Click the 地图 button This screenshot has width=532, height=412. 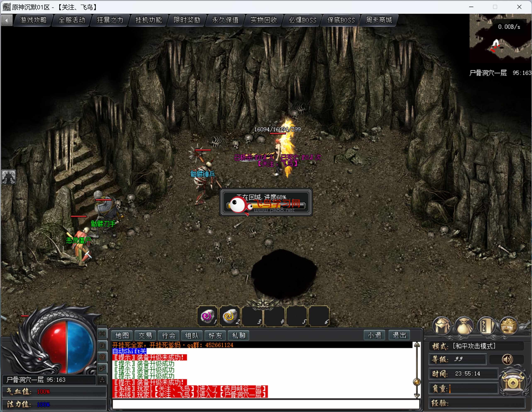[x=122, y=335]
